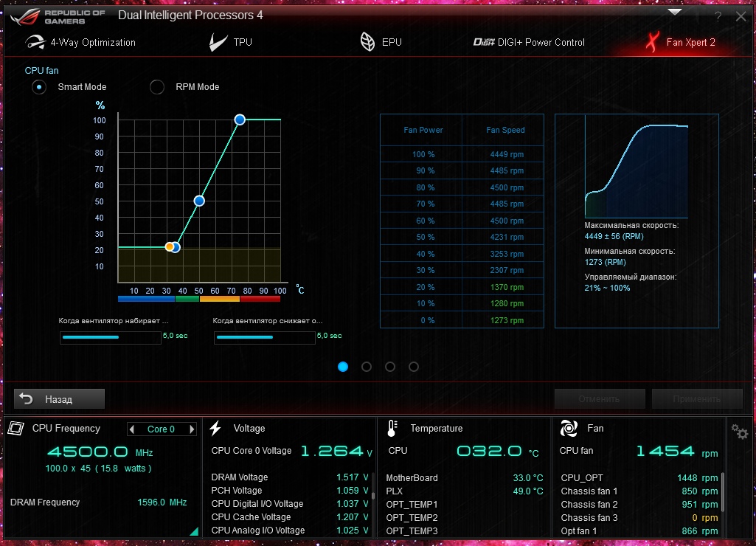The width and height of the screenshot is (756, 546).
Task: Select previous core with left arrow
Action: tap(132, 429)
